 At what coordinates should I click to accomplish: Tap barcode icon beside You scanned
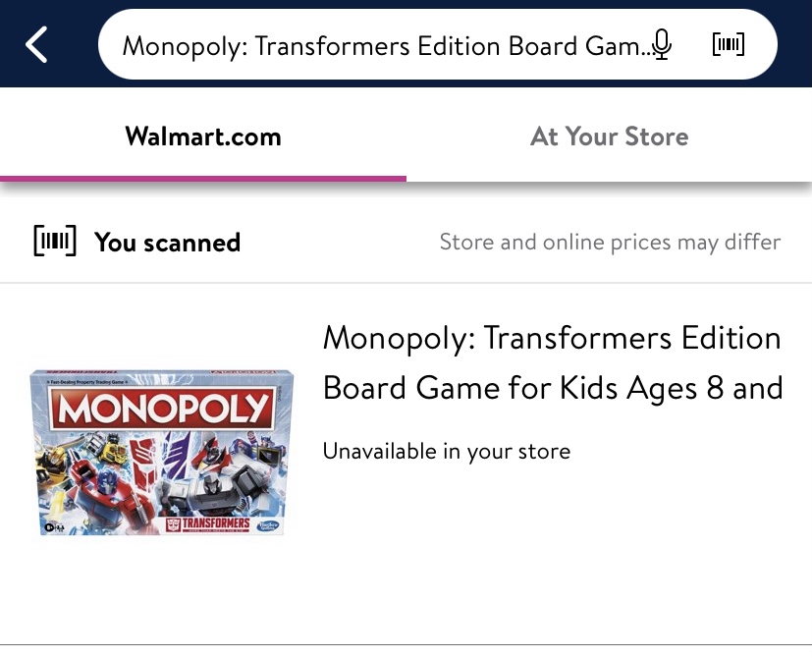click(55, 242)
